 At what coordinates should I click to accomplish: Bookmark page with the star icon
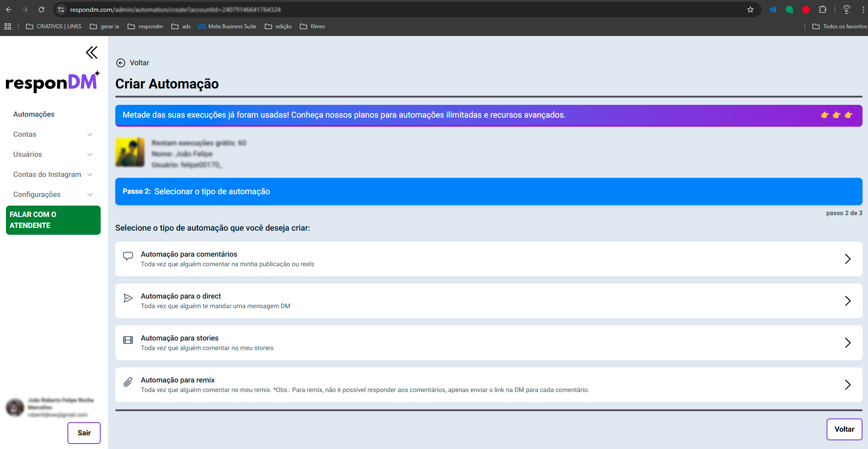point(750,10)
